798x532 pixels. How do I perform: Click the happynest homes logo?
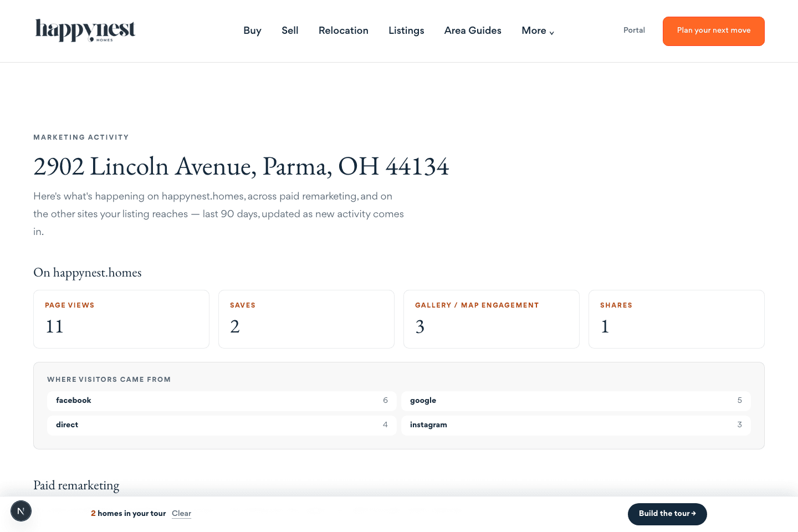click(x=85, y=30)
